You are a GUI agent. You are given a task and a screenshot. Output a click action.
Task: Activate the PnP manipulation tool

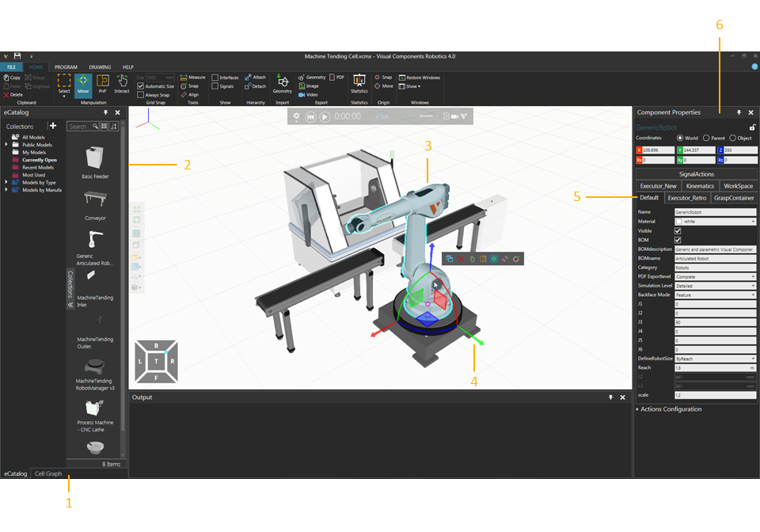[102, 83]
